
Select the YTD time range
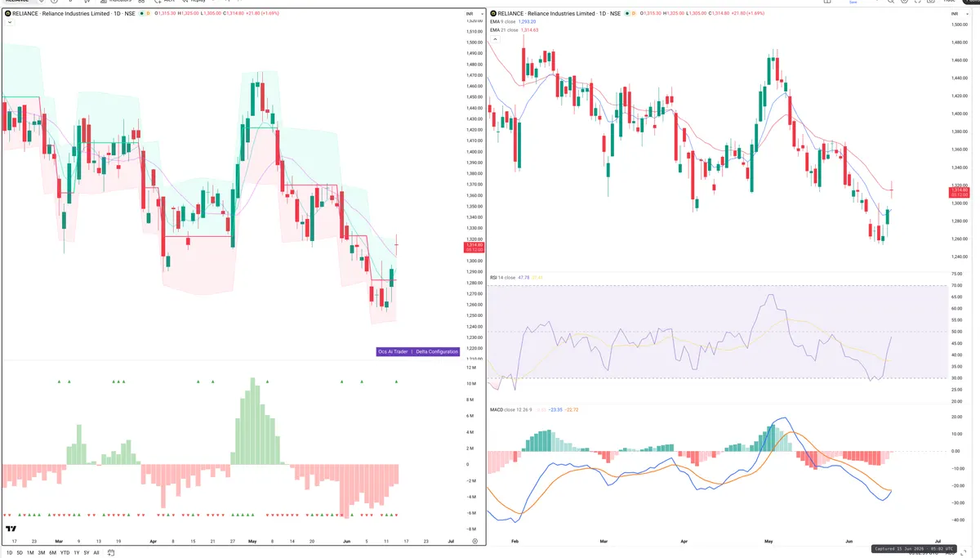[x=65, y=553]
